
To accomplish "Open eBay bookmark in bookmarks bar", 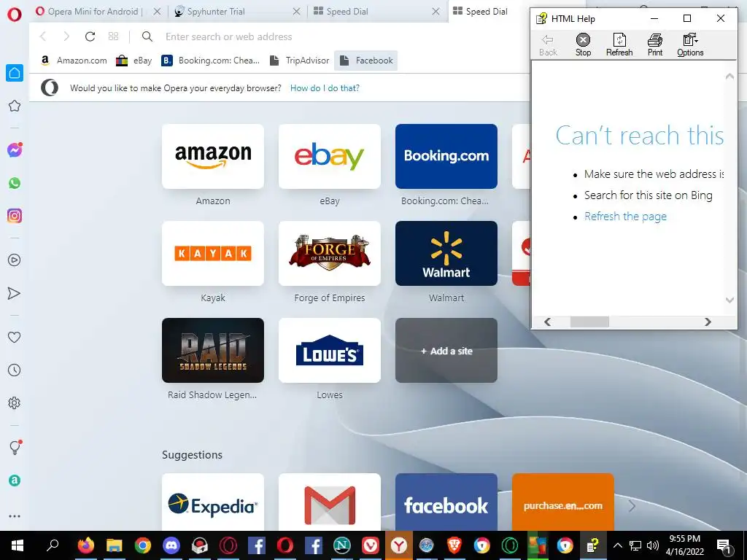I will coord(134,61).
